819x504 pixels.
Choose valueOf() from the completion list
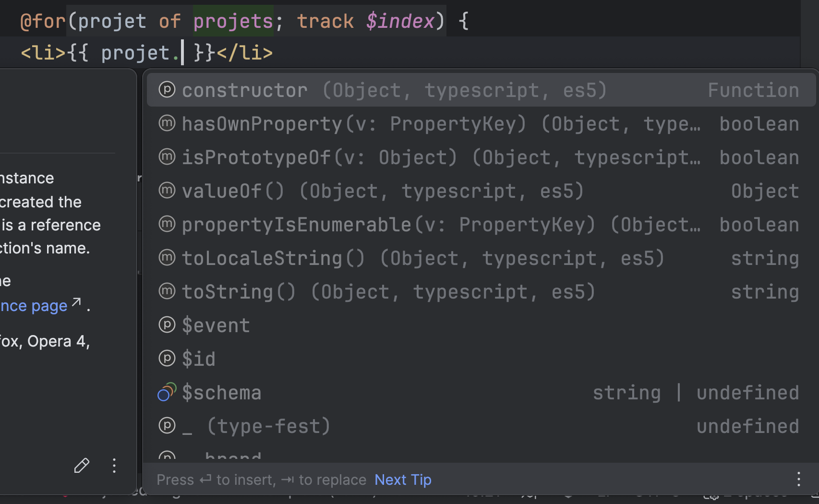233,191
